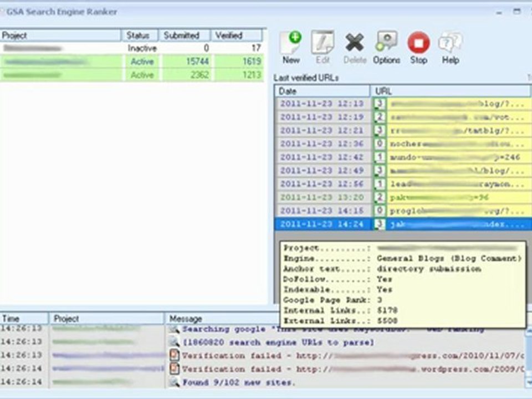Screen dimensions: 532x399
Task: Click the page rank icon in the 13:20 row
Action: (379, 197)
